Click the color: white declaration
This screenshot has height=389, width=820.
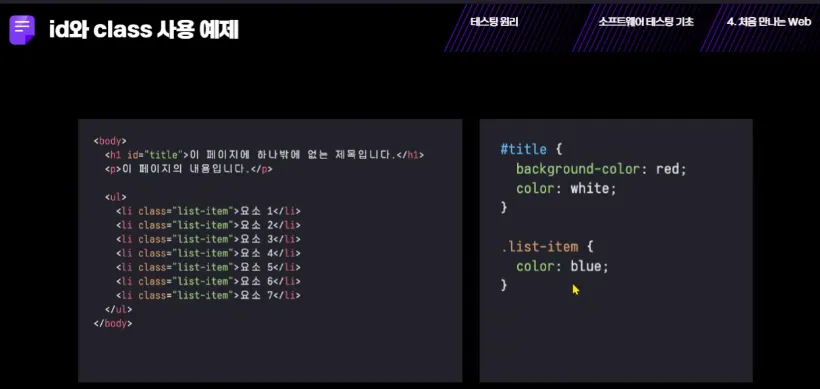(566, 188)
